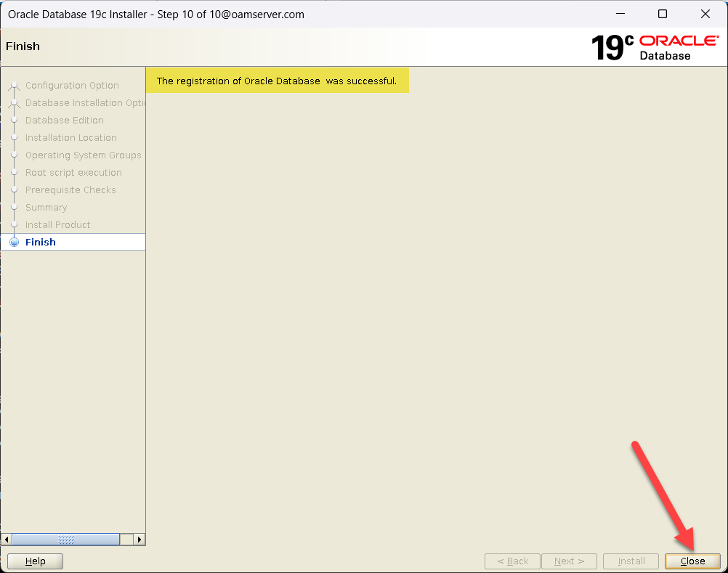The image size is (728, 573).
Task: Select Configuration Option step
Action: pos(72,86)
